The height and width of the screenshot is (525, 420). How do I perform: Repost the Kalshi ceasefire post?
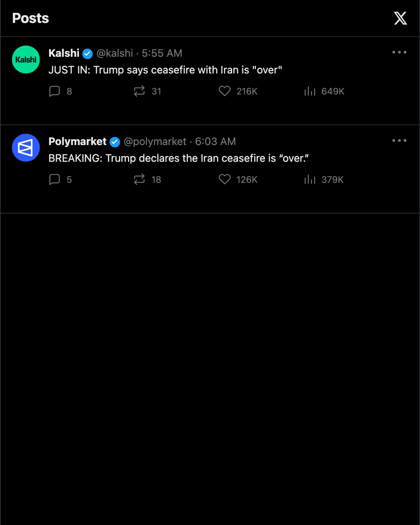(147, 91)
